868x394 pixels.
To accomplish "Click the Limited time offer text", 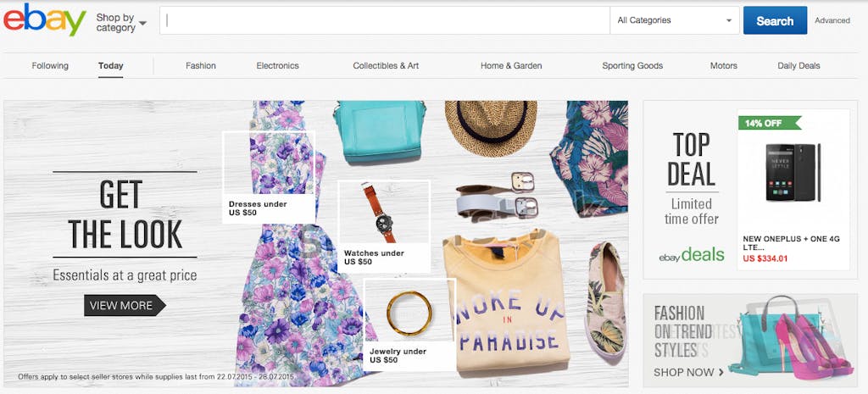I will (692, 211).
